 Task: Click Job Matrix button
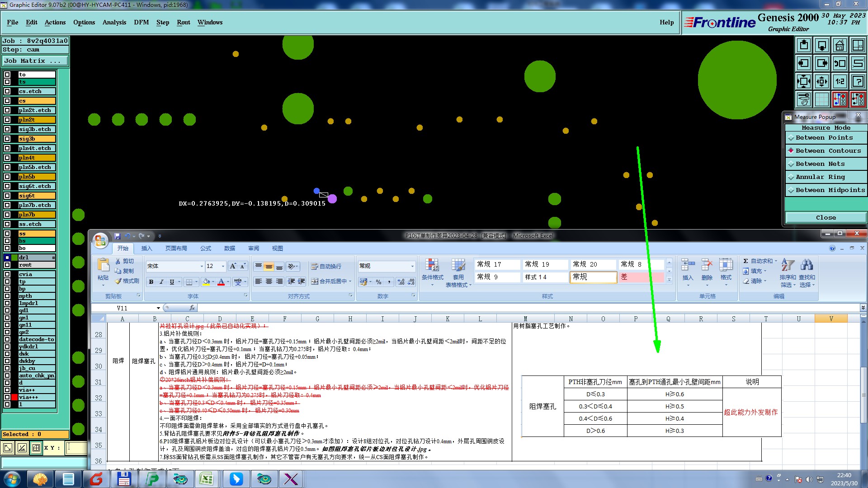[35, 61]
